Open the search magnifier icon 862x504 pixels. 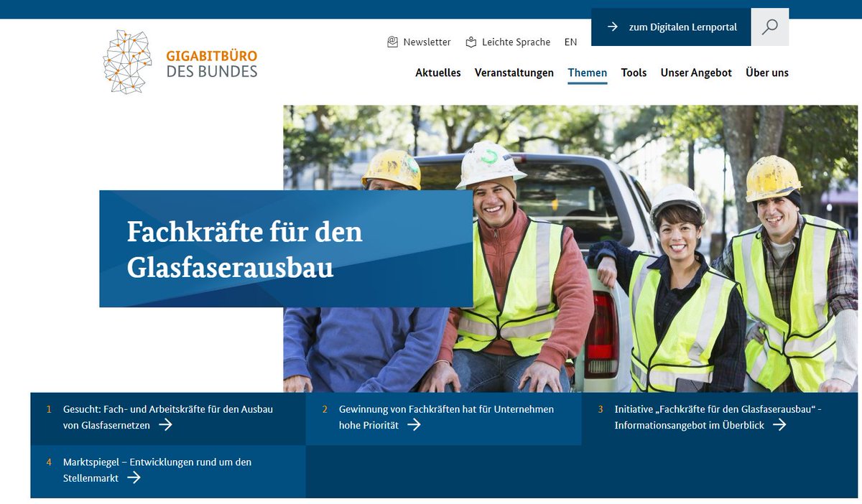pyautogui.click(x=770, y=27)
